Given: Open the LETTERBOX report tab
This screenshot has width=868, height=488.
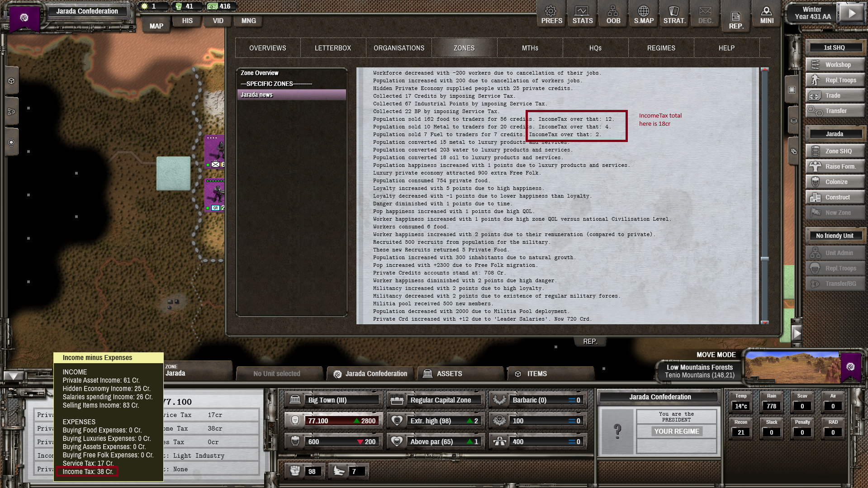Looking at the screenshot, I should click(333, 48).
